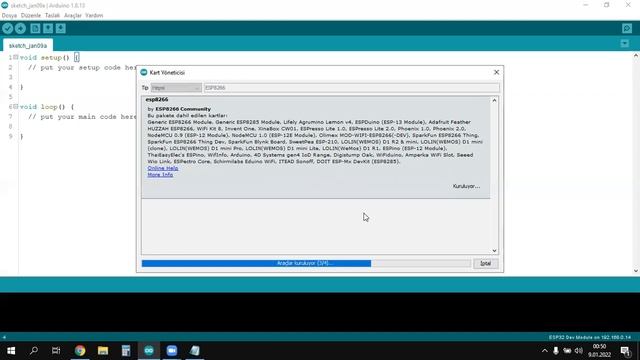
Task: Click the ESP8266 Community author text
Action: 183,109
